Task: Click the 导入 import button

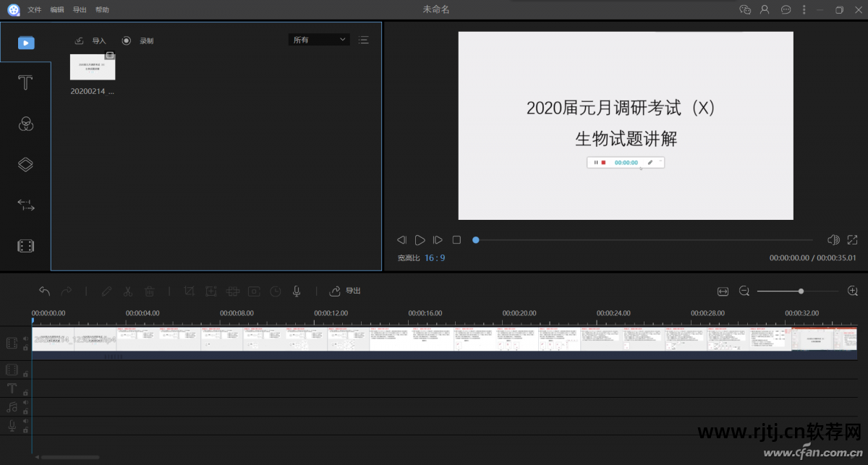Action: (x=91, y=41)
